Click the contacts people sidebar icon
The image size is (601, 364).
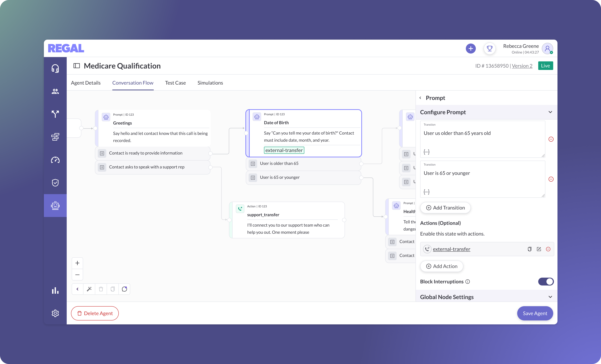(x=55, y=91)
